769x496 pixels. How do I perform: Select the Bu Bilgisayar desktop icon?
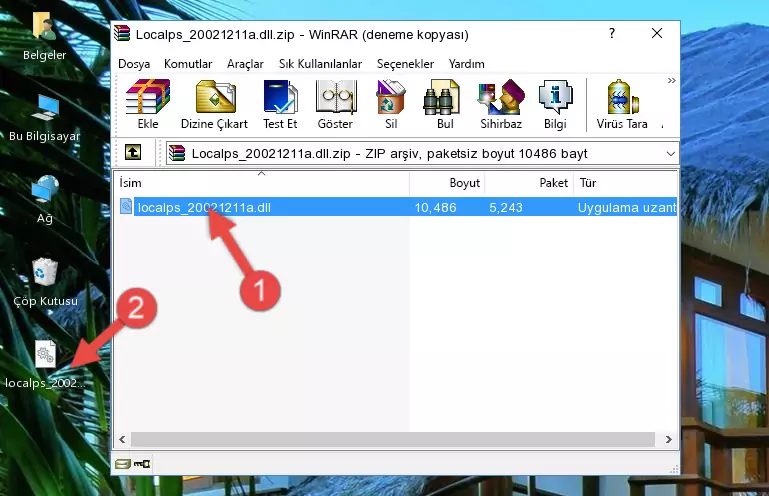45,118
